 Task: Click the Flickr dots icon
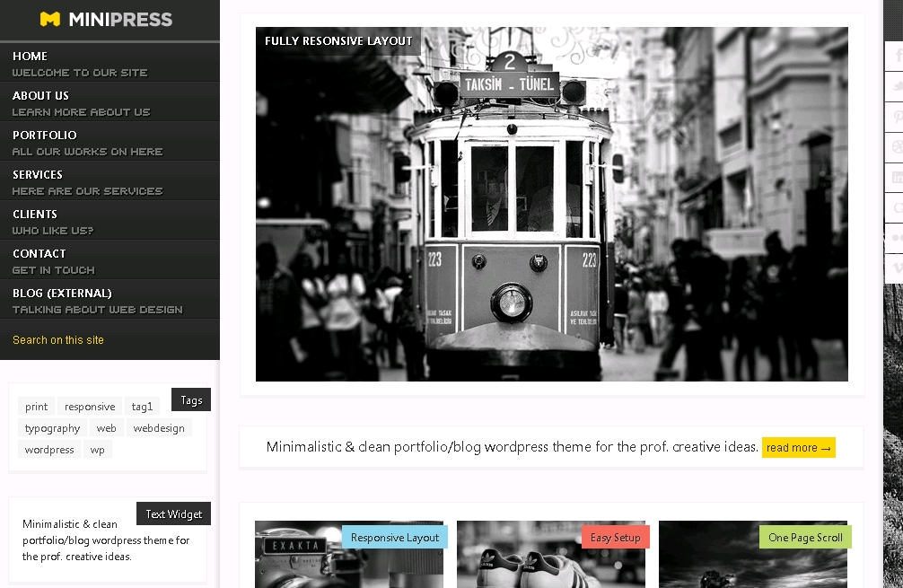895,238
